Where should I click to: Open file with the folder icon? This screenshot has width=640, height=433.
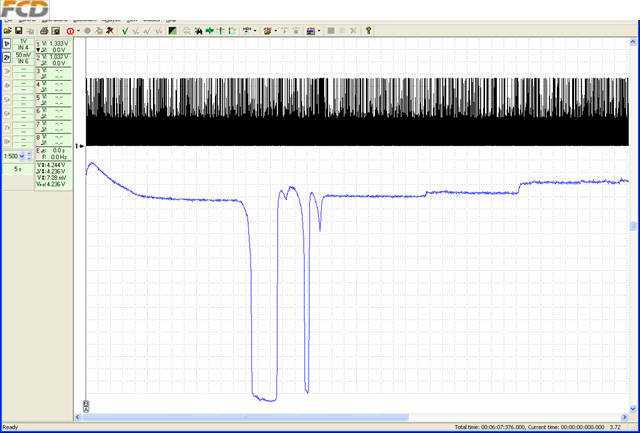pyautogui.click(x=7, y=31)
